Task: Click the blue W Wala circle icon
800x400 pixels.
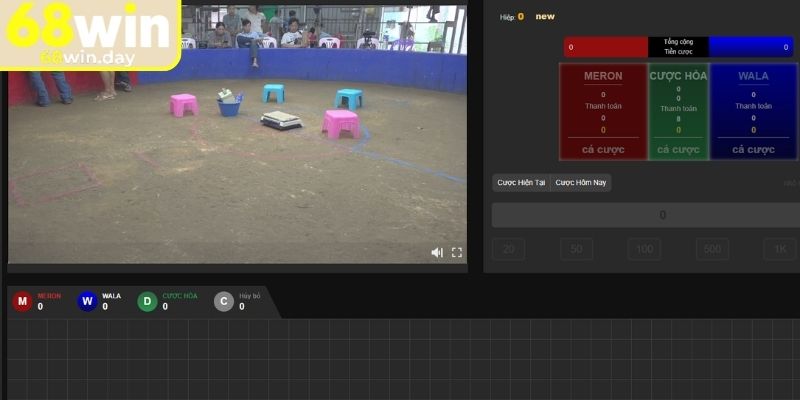Action: pos(87,301)
